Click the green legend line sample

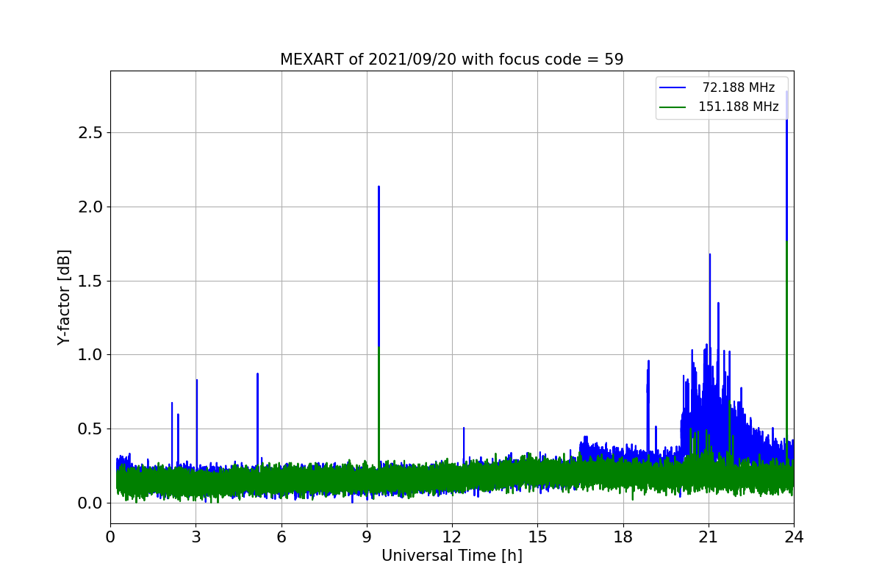[x=673, y=107]
